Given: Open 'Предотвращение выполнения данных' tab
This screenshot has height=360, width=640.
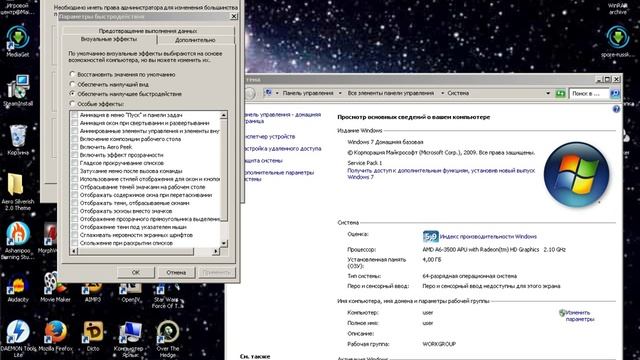Looking at the screenshot, I should point(148,31).
